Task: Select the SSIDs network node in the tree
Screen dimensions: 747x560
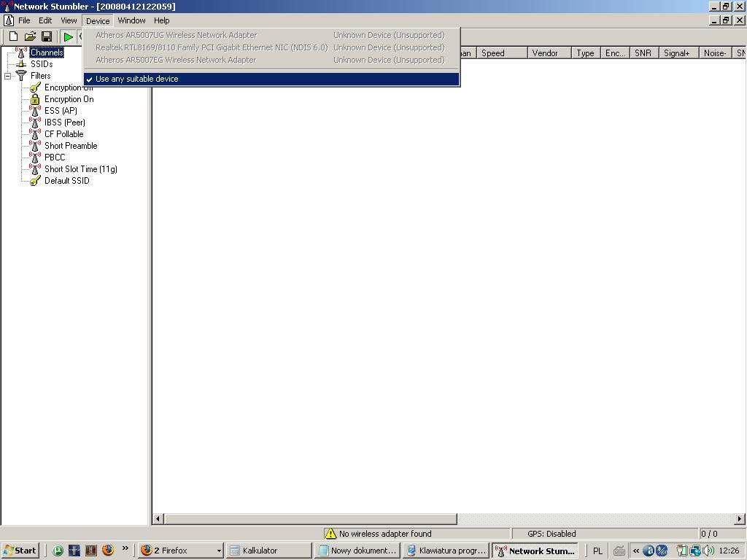Action: [42, 64]
